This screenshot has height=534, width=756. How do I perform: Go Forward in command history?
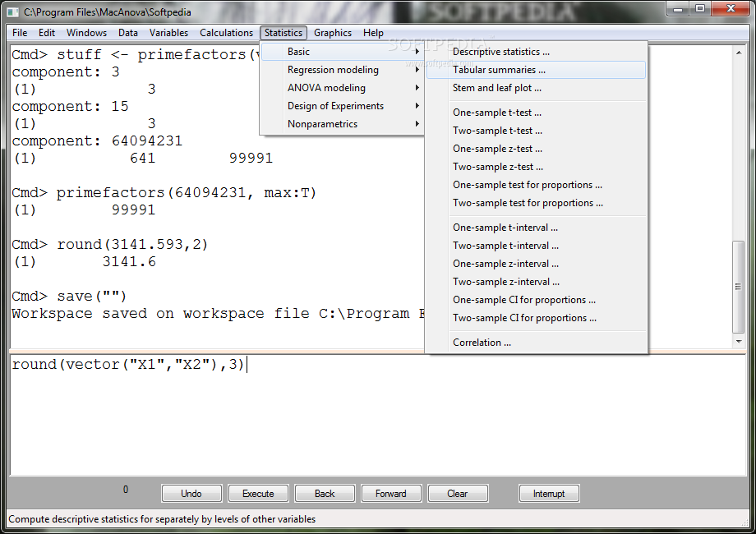[391, 494]
